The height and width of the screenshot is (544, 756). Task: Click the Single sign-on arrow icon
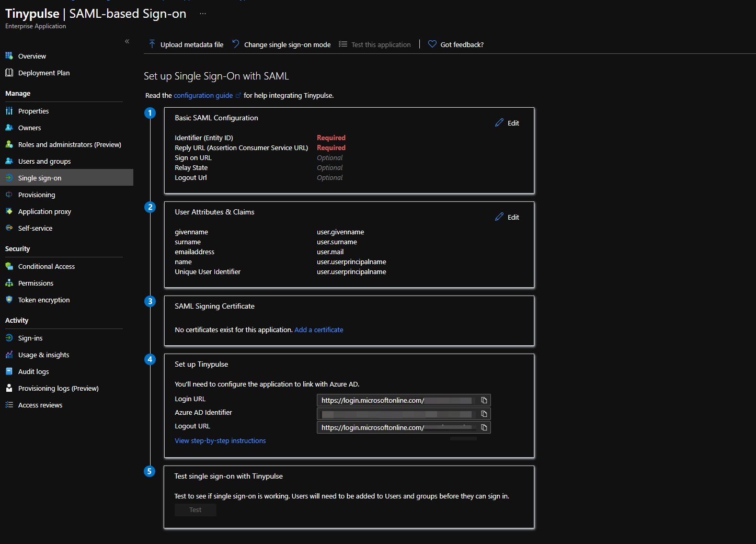9,177
